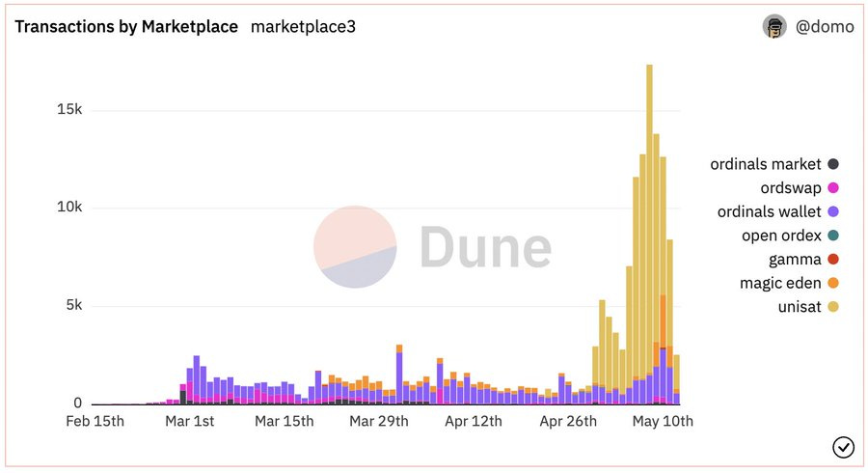868x473 pixels.
Task: Click the Mar 29th x-axis label
Action: pyautogui.click(x=379, y=421)
